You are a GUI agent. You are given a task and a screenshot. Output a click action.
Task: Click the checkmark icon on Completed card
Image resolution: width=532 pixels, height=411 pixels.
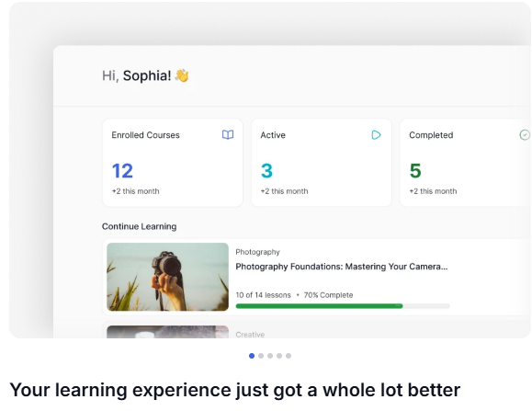525,135
